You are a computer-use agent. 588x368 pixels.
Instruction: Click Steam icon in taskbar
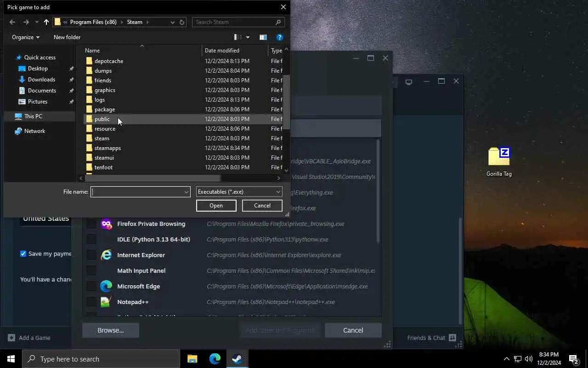point(237,359)
